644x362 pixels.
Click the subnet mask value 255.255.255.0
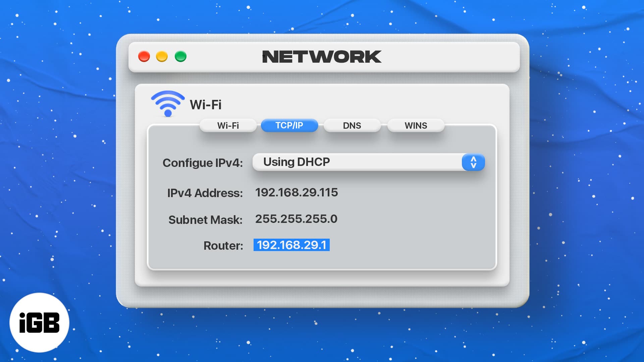click(296, 219)
